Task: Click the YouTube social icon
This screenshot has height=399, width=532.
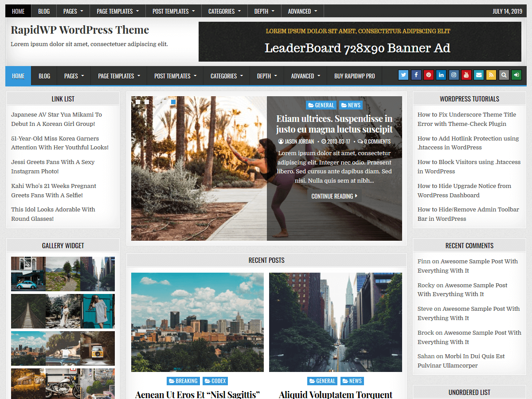Action: pyautogui.click(x=466, y=75)
